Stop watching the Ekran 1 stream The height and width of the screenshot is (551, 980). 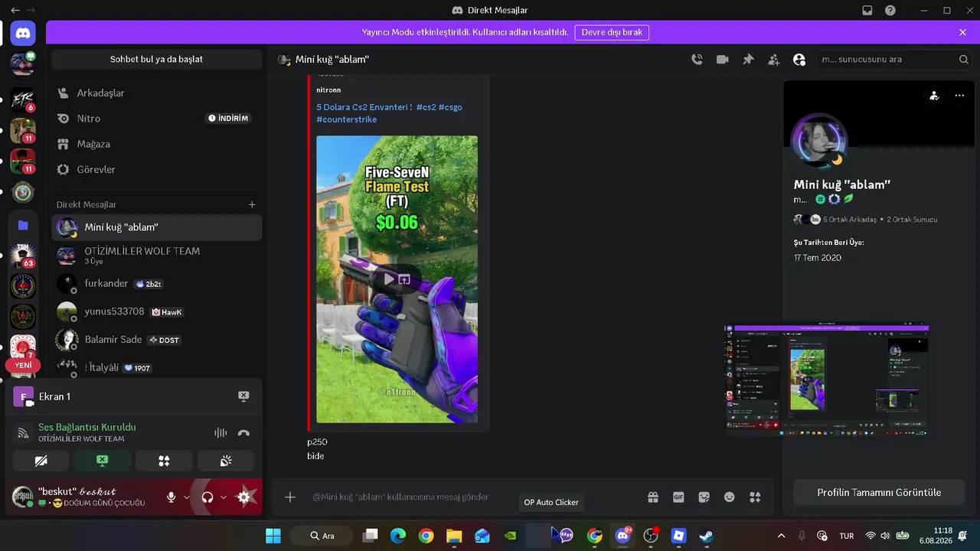pyautogui.click(x=243, y=396)
